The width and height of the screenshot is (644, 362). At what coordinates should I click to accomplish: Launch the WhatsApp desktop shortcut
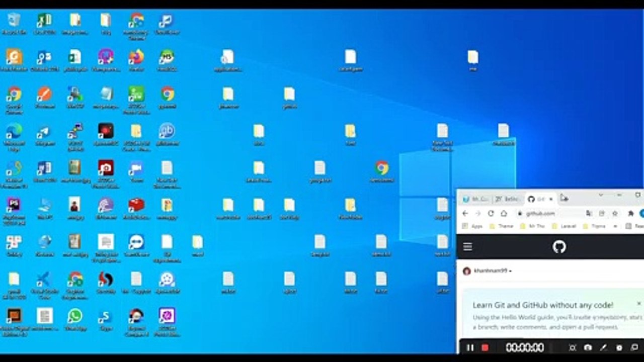click(75, 319)
